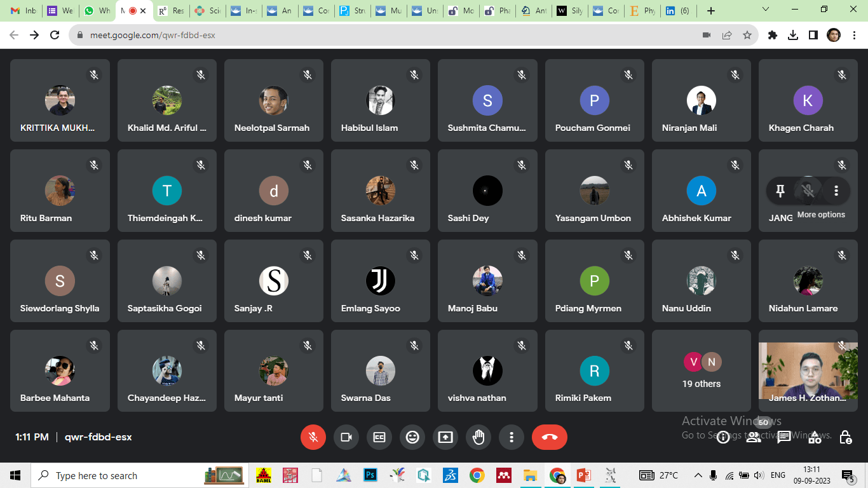Screen dimensions: 868x488
Task: Click the meet.google.com address bar
Action: (381, 35)
